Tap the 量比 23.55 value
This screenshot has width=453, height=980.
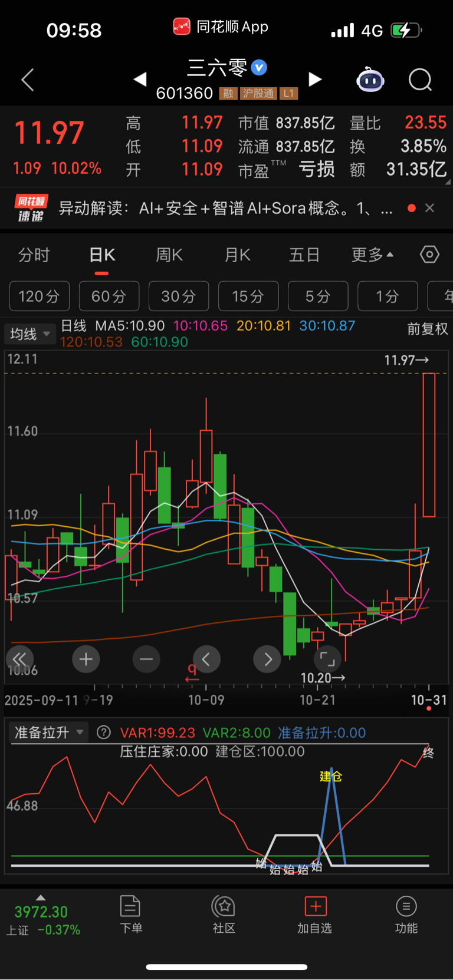pyautogui.click(x=425, y=123)
